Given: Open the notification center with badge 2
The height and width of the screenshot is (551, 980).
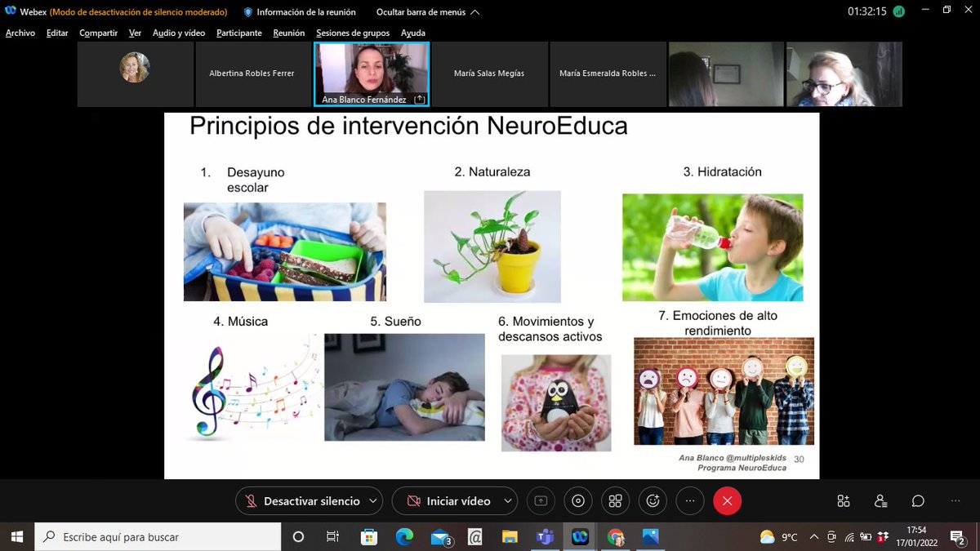Looking at the screenshot, I should point(959,536).
